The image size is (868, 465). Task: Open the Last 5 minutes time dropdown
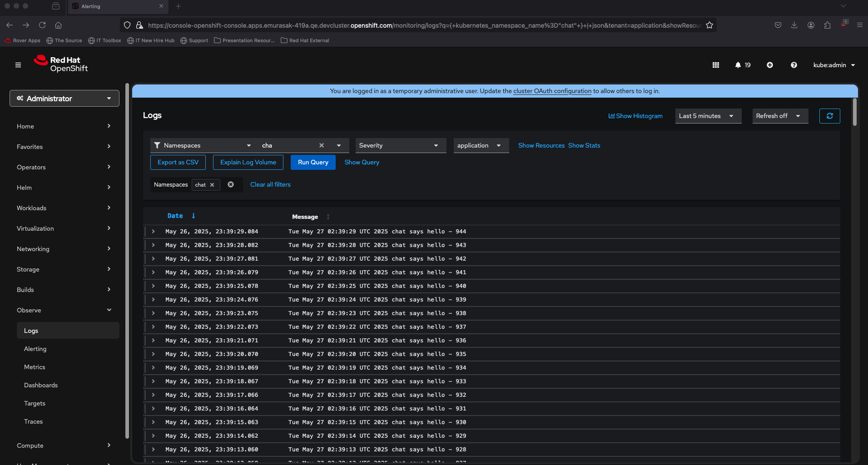pyautogui.click(x=708, y=116)
